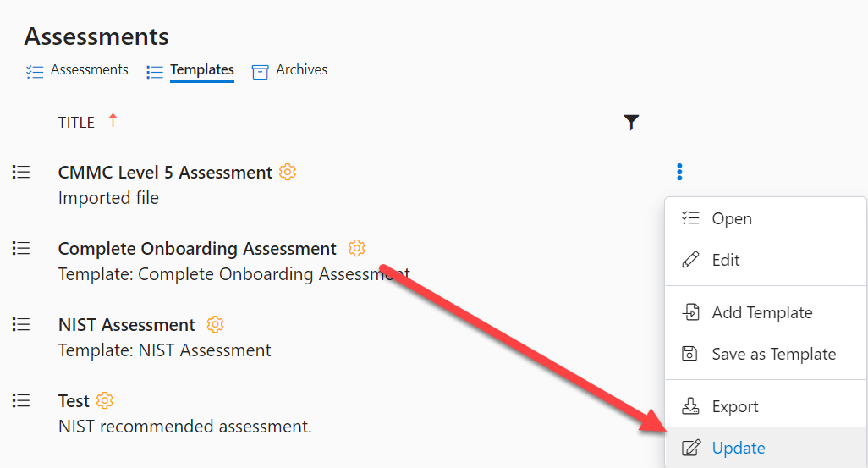This screenshot has height=468, width=868.
Task: Switch to the Assessments tab
Action: [x=77, y=70]
